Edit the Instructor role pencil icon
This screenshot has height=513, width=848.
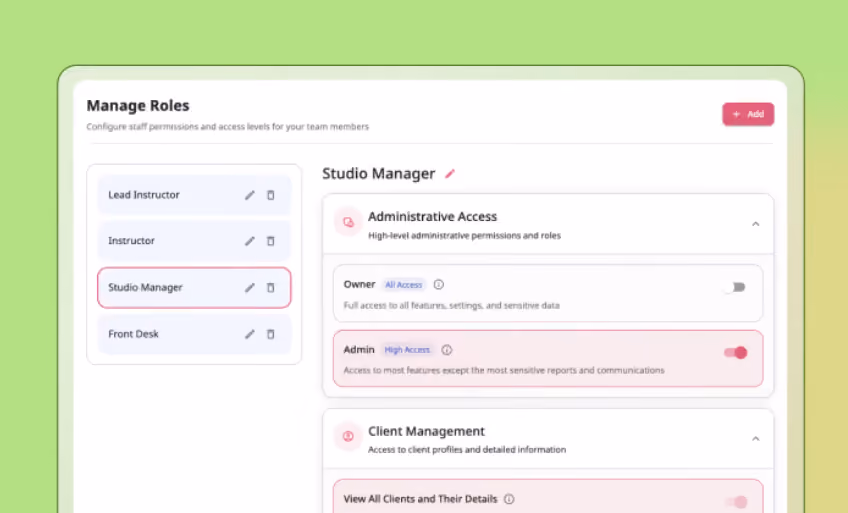tap(249, 241)
